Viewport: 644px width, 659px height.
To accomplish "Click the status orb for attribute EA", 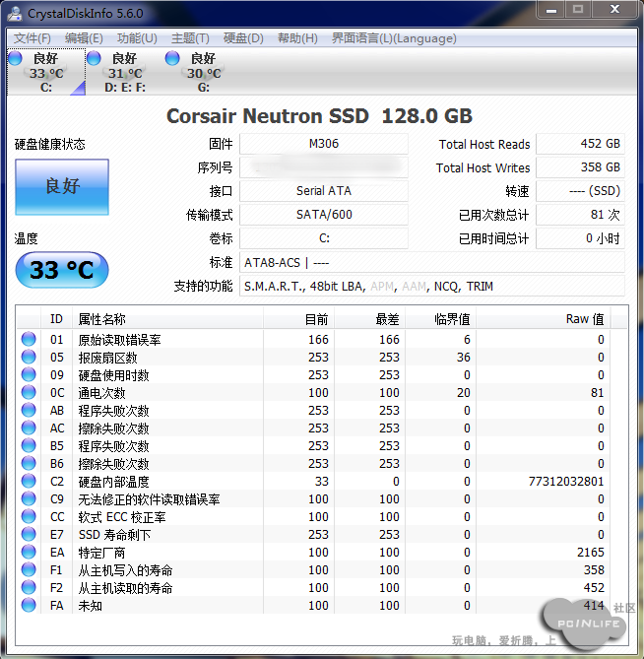I will tap(29, 552).
